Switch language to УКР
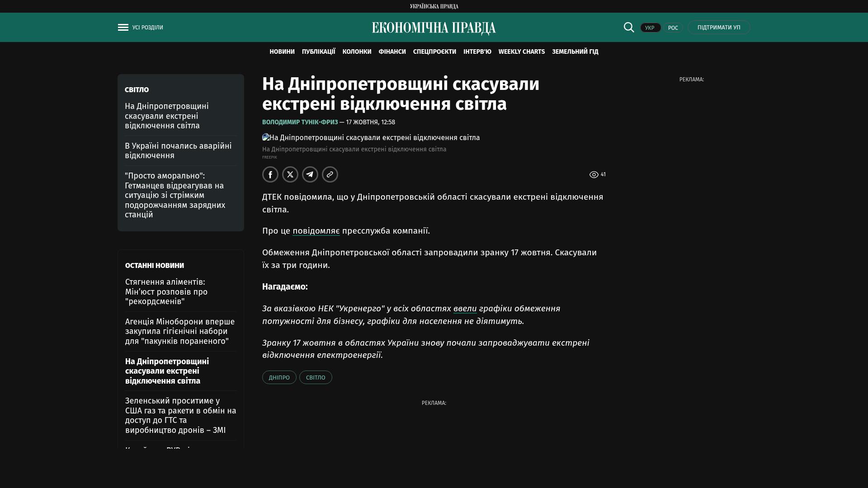The width and height of the screenshot is (868, 488). click(650, 28)
